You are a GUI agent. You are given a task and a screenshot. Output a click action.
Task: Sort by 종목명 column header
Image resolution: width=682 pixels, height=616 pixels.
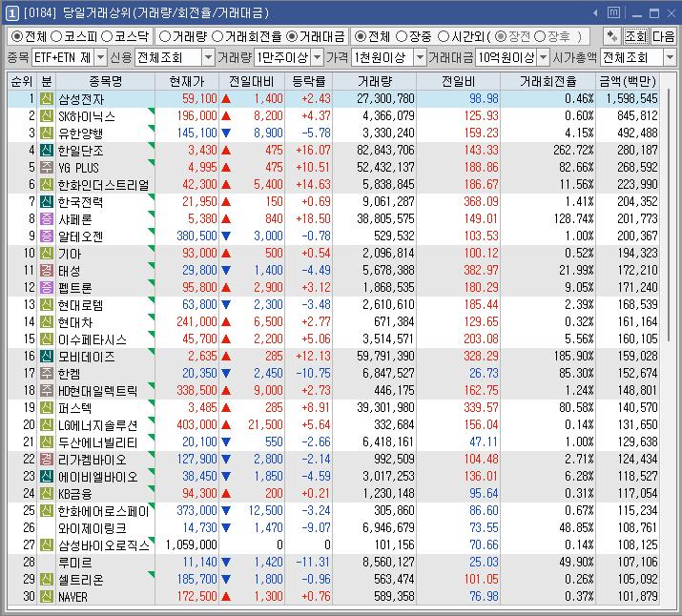(105, 81)
